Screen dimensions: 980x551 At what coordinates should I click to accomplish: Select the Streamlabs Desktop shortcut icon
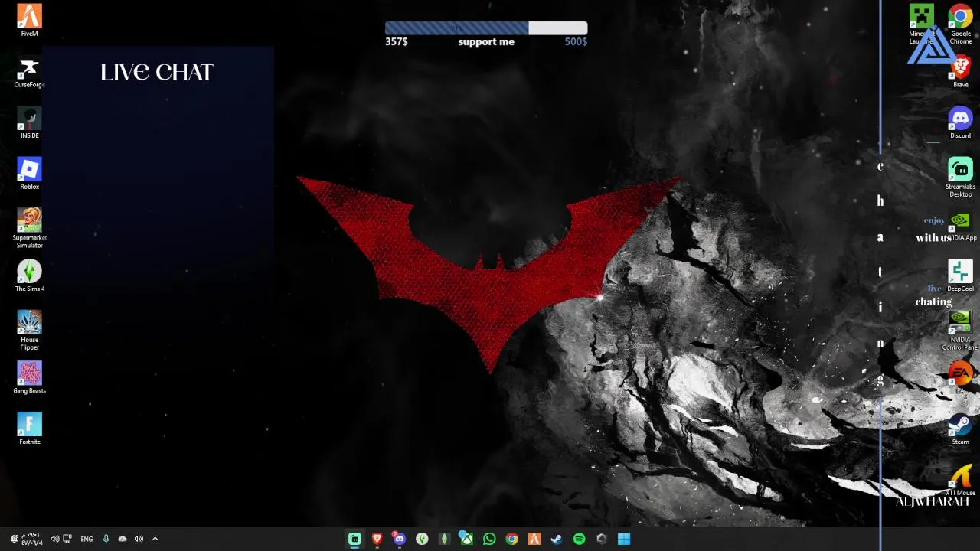click(x=960, y=178)
